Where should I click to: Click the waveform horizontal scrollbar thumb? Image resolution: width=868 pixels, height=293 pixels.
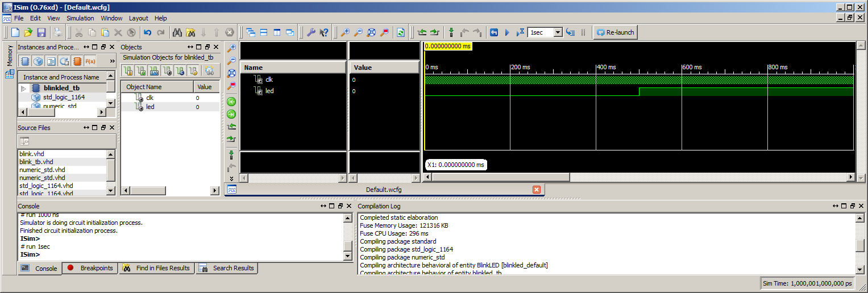pyautogui.click(x=501, y=177)
